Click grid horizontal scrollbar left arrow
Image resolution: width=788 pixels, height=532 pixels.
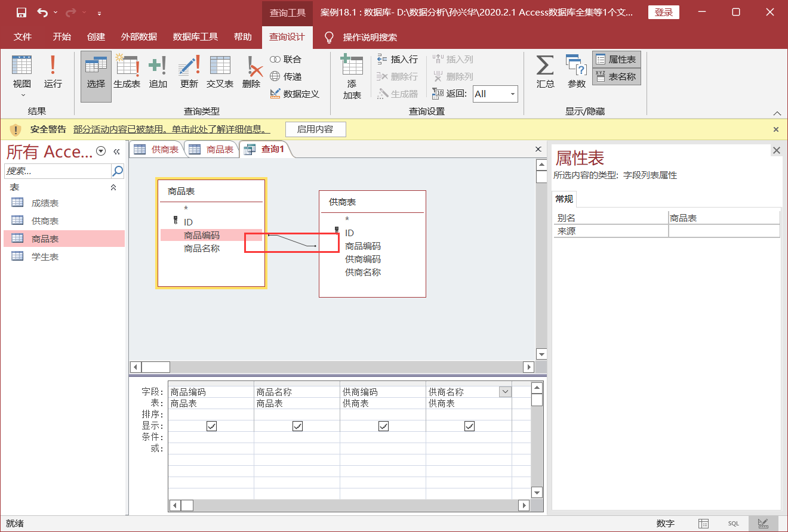pyautogui.click(x=175, y=505)
